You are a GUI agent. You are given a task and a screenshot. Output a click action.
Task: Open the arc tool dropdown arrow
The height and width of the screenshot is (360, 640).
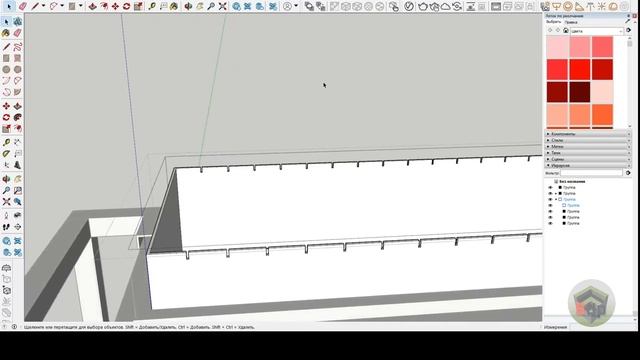click(62, 6)
